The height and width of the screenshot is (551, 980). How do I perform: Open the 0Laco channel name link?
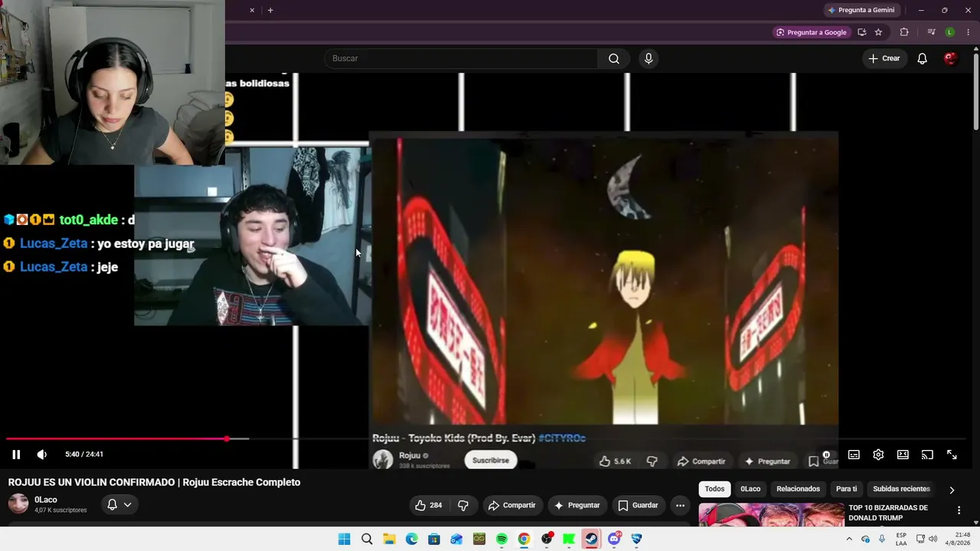click(46, 500)
